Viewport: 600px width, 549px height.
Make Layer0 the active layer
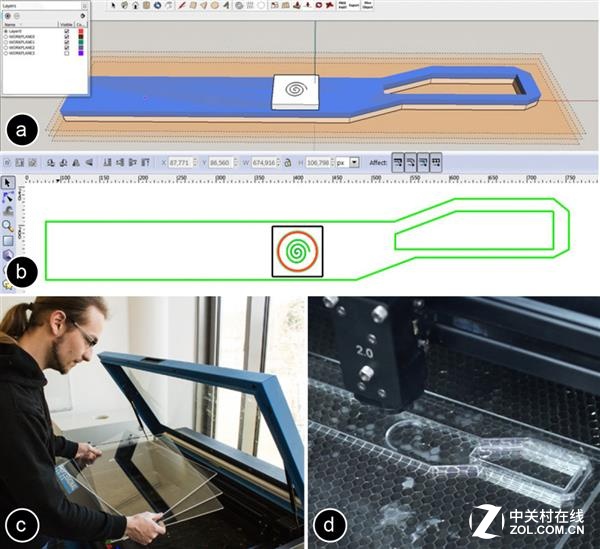click(x=6, y=31)
